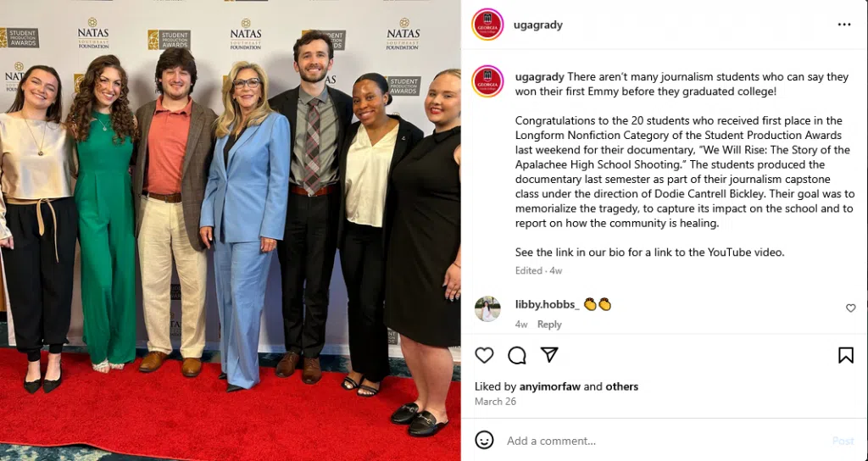Open the comment bubble icon
Image resolution: width=868 pixels, height=461 pixels.
[x=516, y=355]
